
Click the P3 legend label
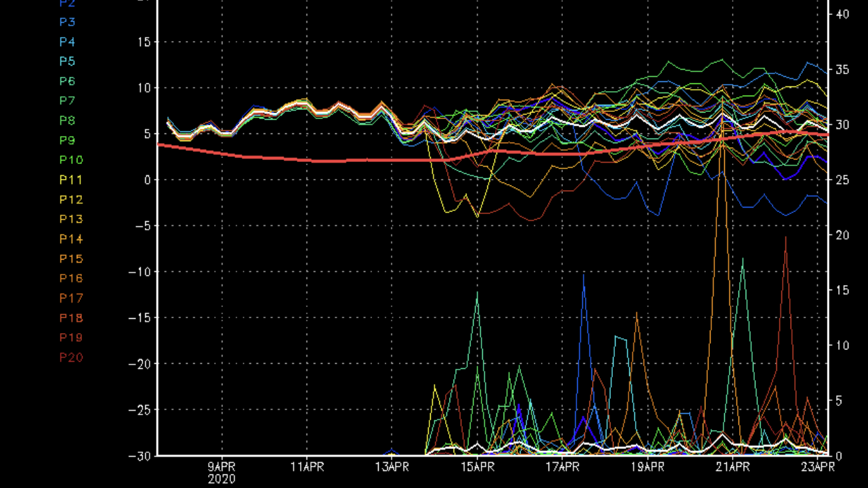point(67,22)
